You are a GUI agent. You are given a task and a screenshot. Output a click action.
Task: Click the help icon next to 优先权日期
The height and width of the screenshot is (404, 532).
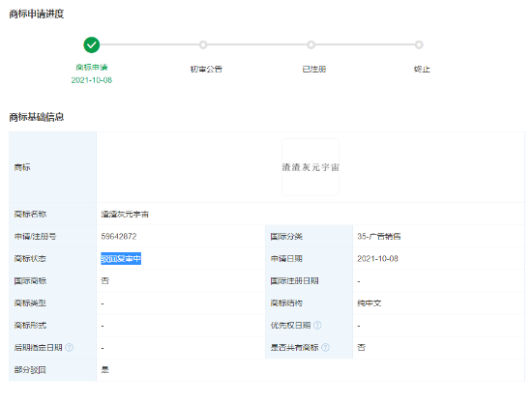(x=317, y=326)
